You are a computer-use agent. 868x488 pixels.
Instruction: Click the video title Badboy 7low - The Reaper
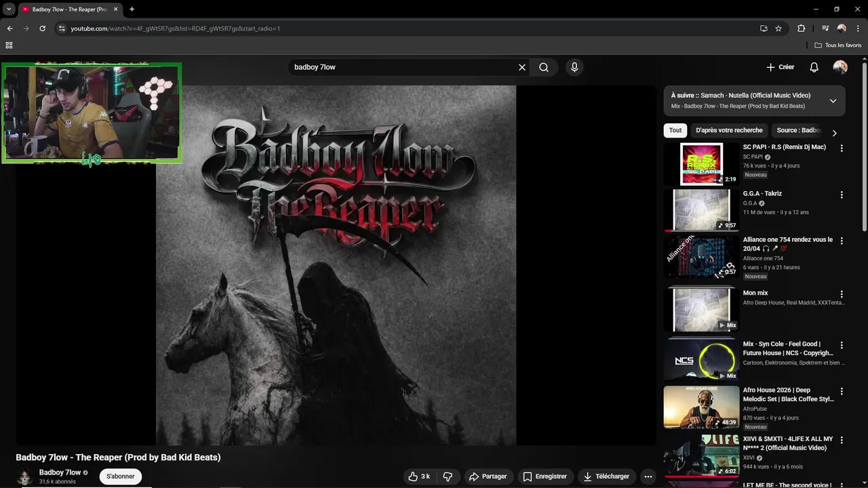pyautogui.click(x=118, y=457)
